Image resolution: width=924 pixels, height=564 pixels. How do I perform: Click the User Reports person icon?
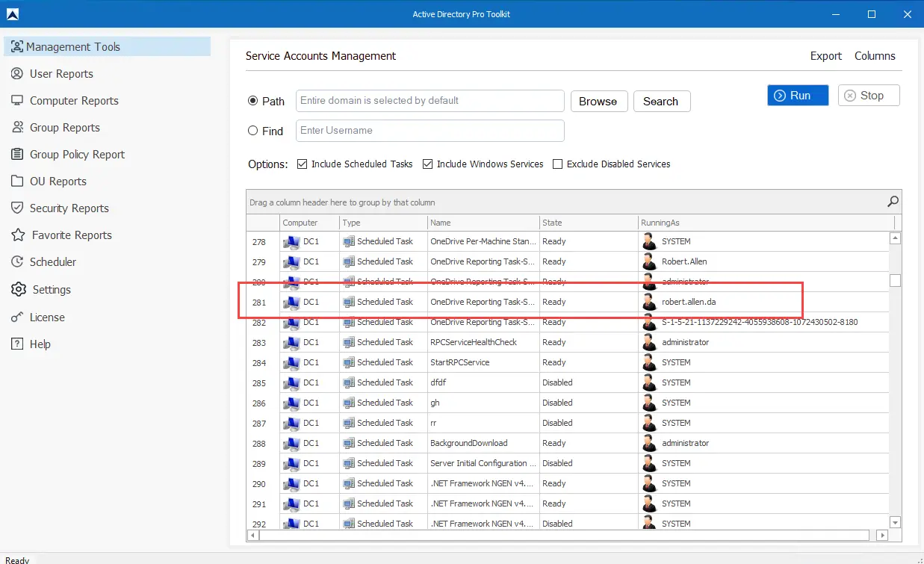(x=17, y=73)
